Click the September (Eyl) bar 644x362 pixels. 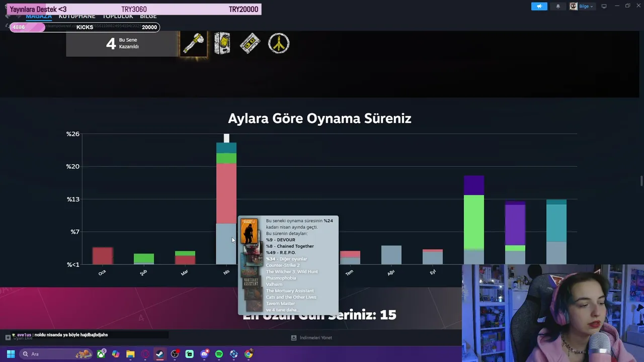433,256
